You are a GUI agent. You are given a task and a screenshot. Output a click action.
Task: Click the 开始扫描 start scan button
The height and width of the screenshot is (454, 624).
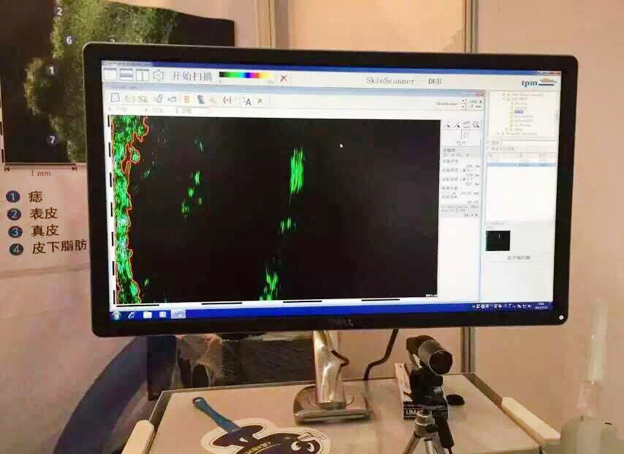click(192, 76)
